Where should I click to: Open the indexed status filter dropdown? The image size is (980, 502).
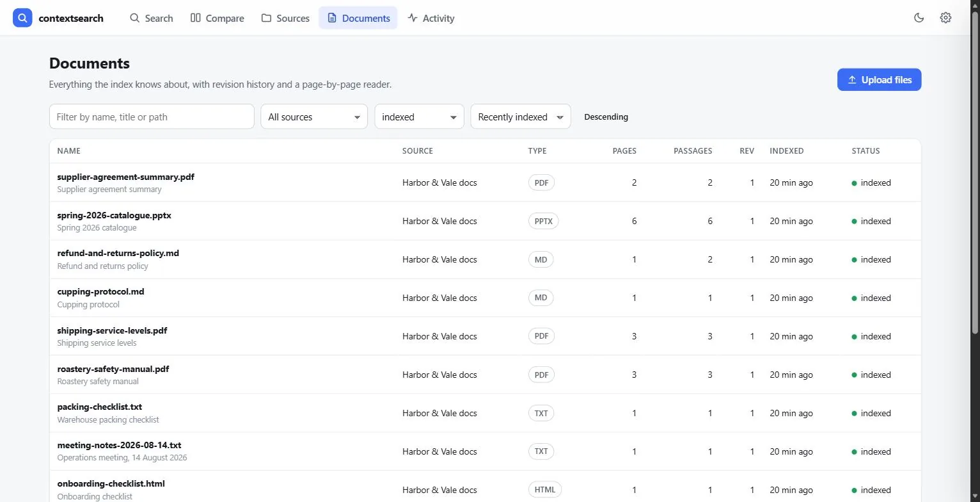[x=419, y=117]
